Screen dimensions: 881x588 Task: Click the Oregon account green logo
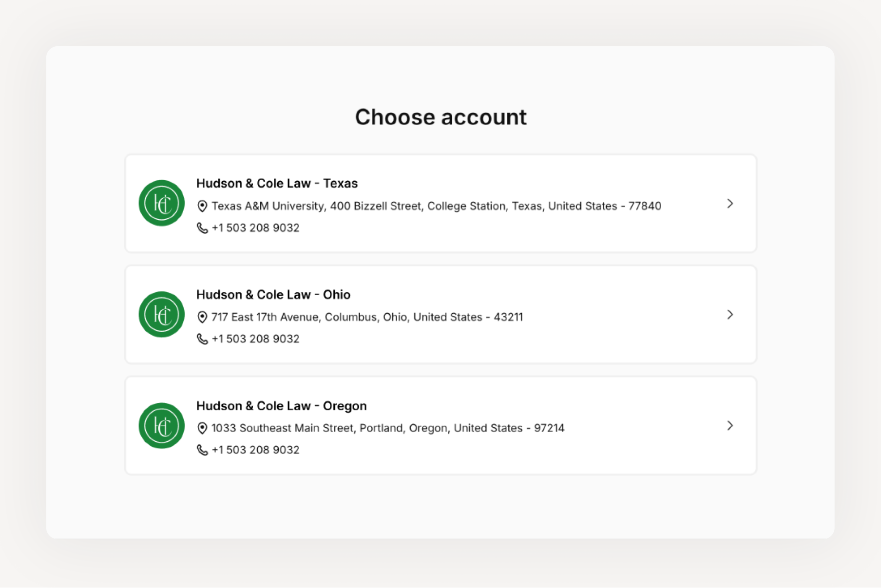162,425
